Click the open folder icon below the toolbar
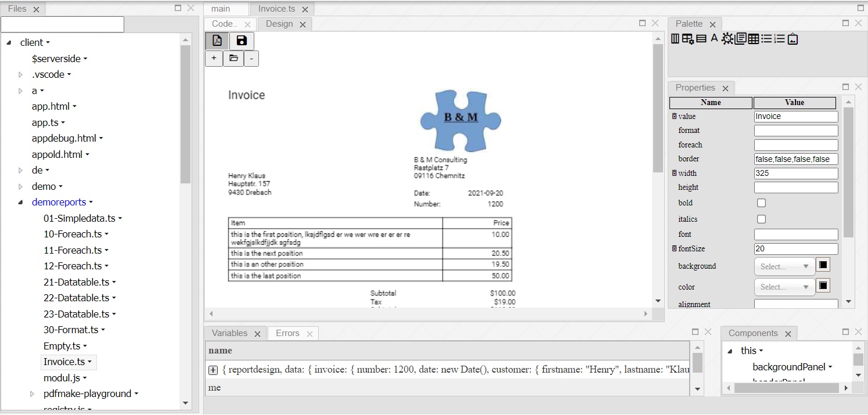The height and width of the screenshot is (415, 868). (x=232, y=58)
